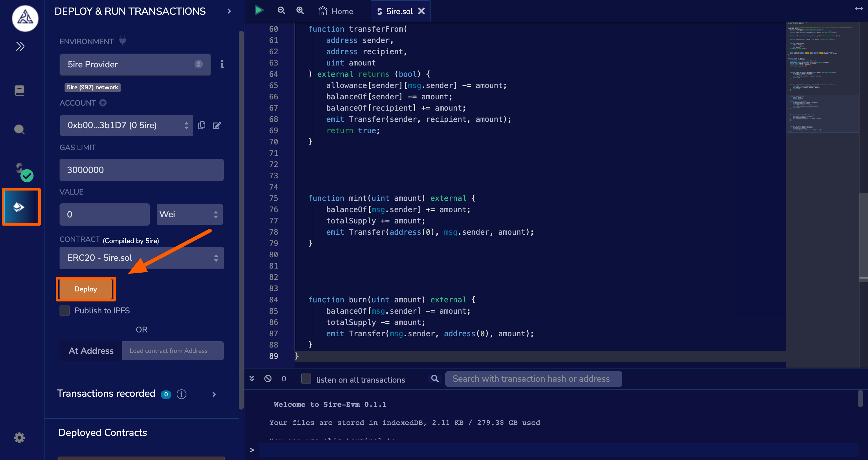Open the account selector dropdown
The height and width of the screenshot is (460, 868).
(x=126, y=125)
